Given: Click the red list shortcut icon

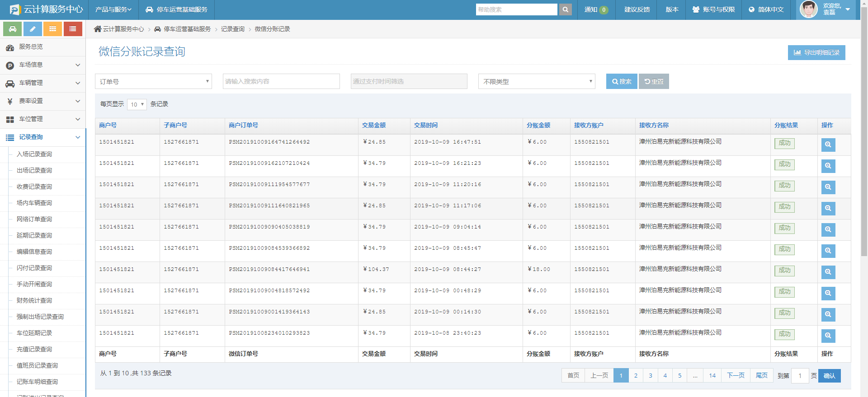Looking at the screenshot, I should (x=73, y=29).
